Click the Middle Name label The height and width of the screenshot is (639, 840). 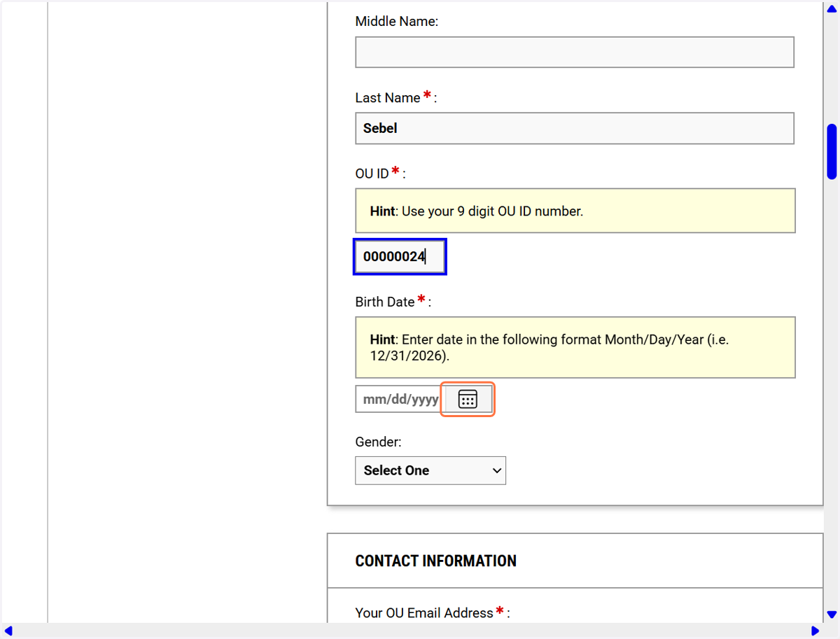(x=397, y=22)
